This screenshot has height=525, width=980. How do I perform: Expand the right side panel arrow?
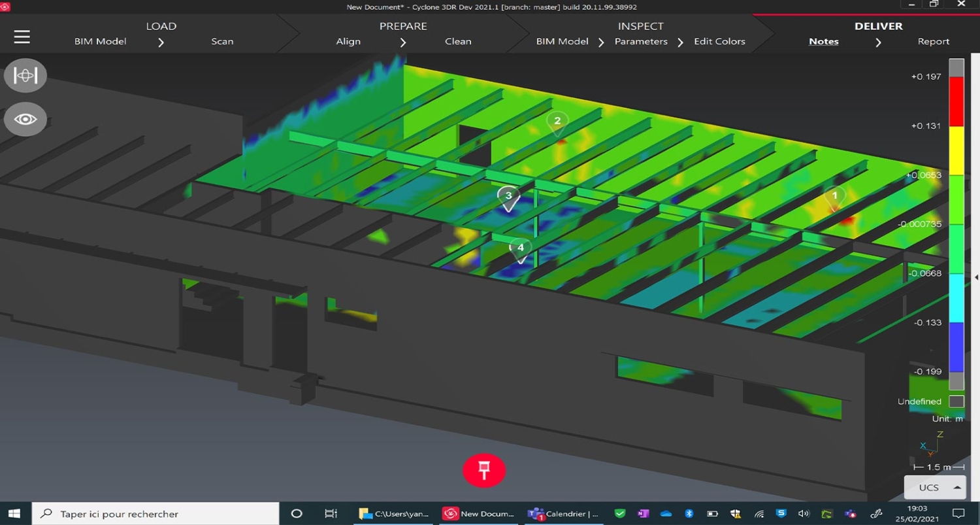coord(975,276)
